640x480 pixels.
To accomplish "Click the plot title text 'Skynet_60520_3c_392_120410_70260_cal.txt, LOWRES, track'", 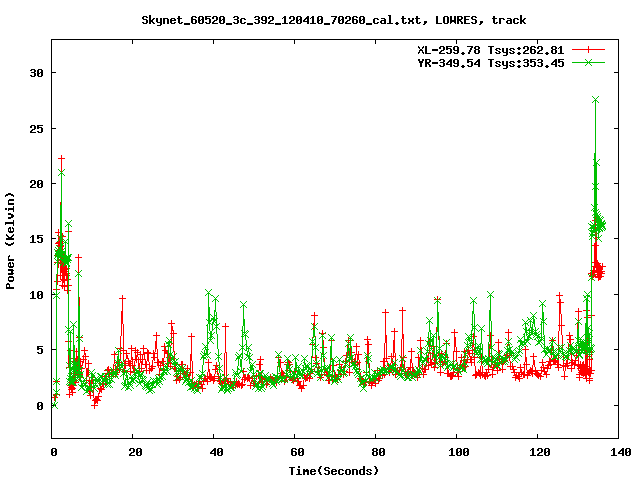I will (333, 20).
